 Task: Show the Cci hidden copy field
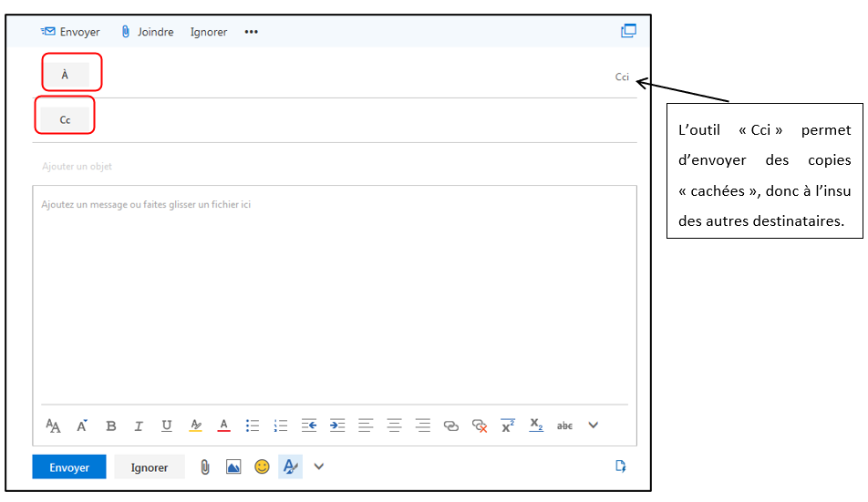click(622, 77)
